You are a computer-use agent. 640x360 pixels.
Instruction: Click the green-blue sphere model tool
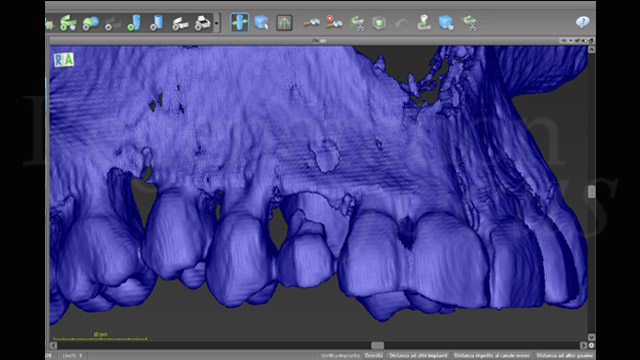click(x=90, y=23)
